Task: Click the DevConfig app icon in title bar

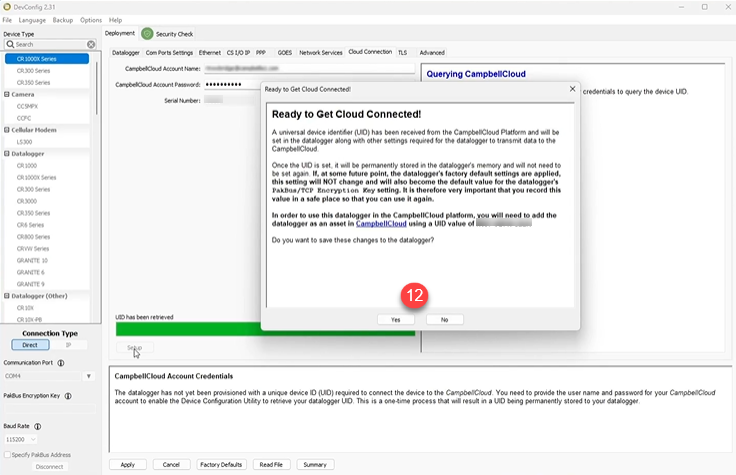Action: click(8, 6)
